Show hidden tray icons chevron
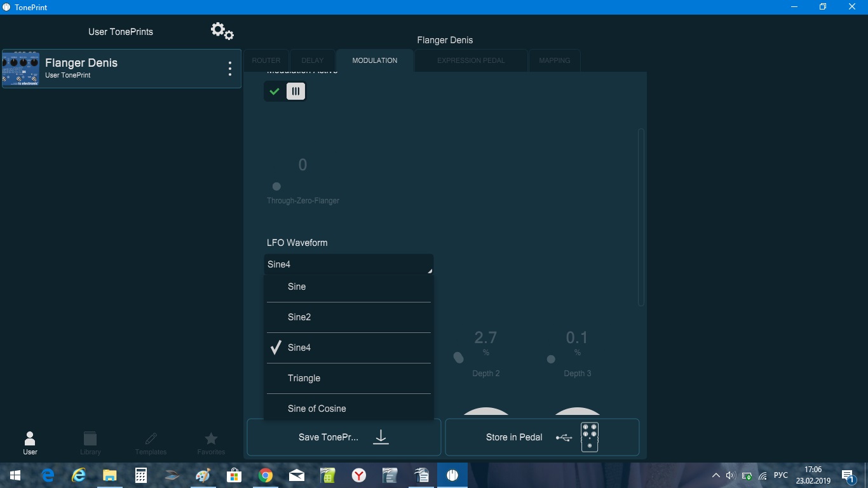This screenshot has width=868, height=488. [x=716, y=475]
